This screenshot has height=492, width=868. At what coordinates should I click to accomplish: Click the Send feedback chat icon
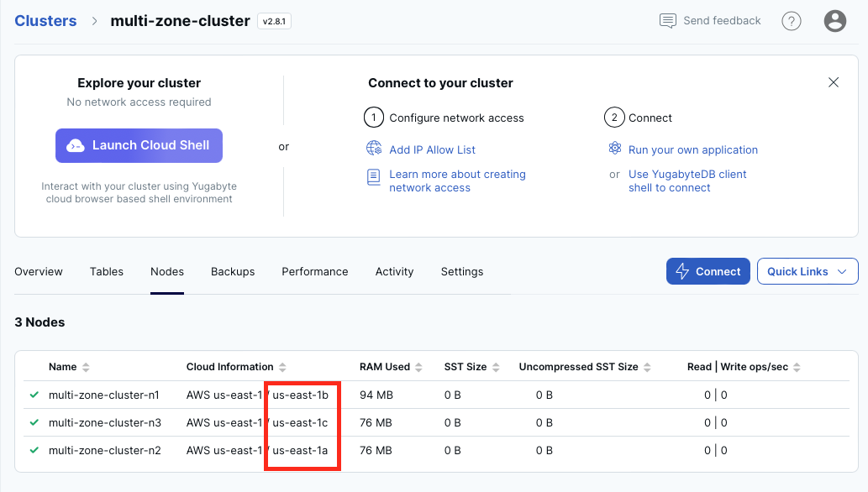(x=666, y=20)
